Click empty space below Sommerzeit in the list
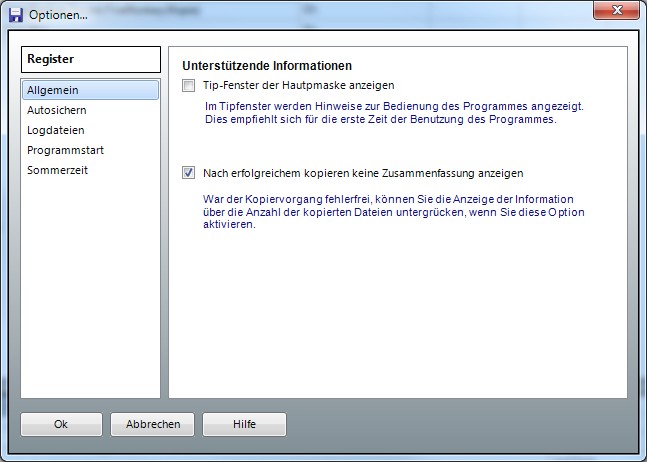This screenshot has width=647, height=462. [x=90, y=290]
